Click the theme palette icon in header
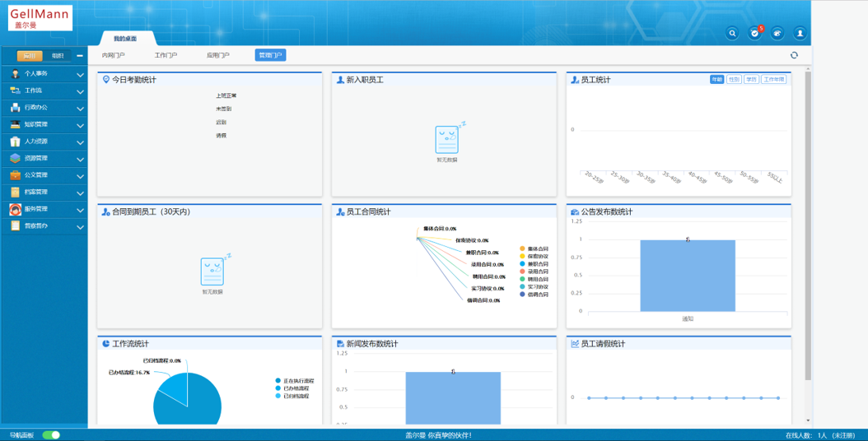Image resolution: width=868 pixels, height=441 pixels. 777,33
